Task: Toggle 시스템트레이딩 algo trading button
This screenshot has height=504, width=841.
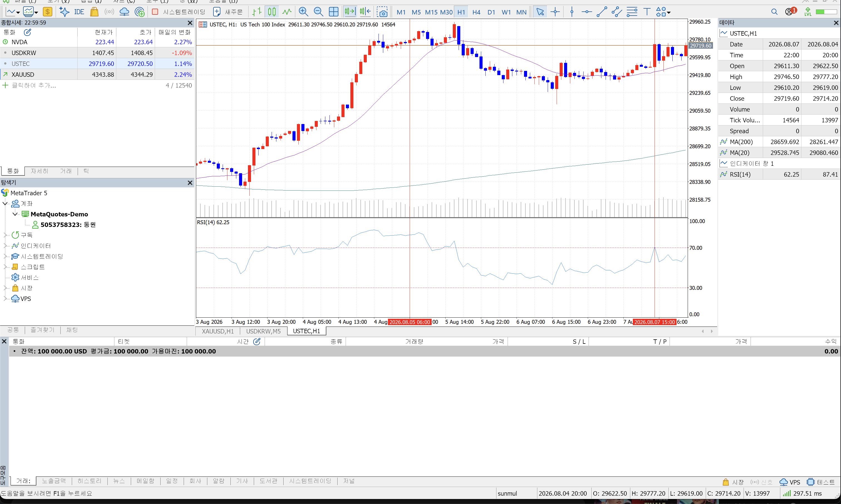Action: (179, 12)
